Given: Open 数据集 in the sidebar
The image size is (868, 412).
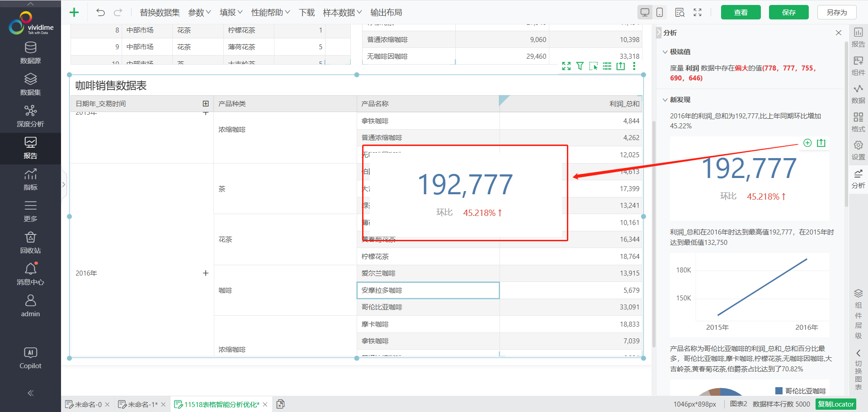Looking at the screenshot, I should click(30, 84).
